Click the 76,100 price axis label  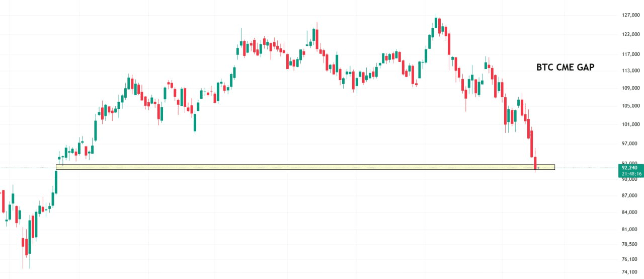(x=629, y=259)
